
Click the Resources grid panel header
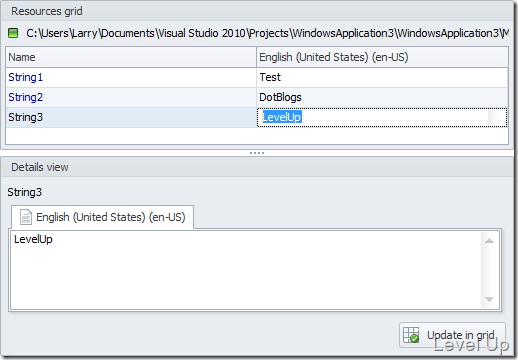point(257,11)
